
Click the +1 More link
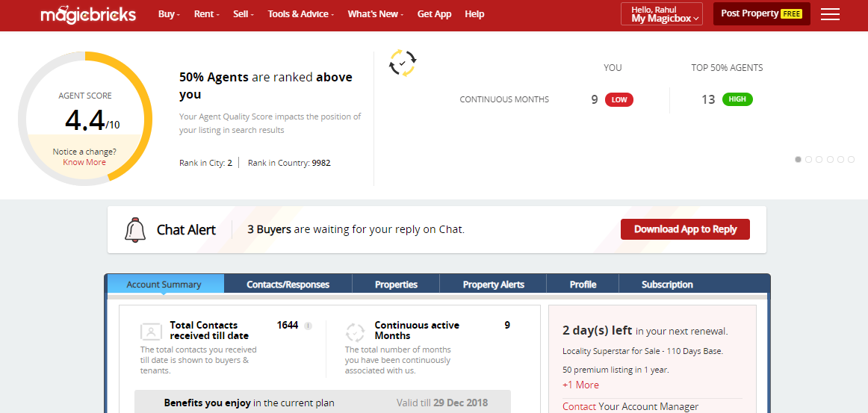pos(580,385)
